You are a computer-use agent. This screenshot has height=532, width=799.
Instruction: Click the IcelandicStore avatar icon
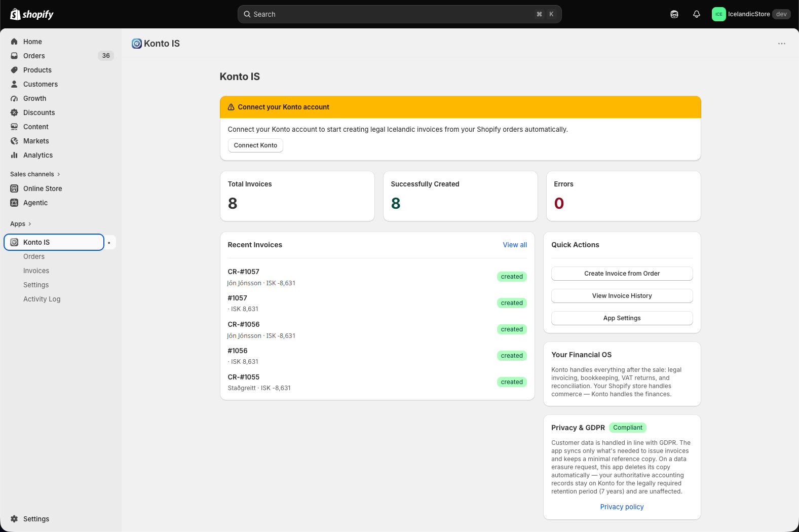click(x=718, y=14)
